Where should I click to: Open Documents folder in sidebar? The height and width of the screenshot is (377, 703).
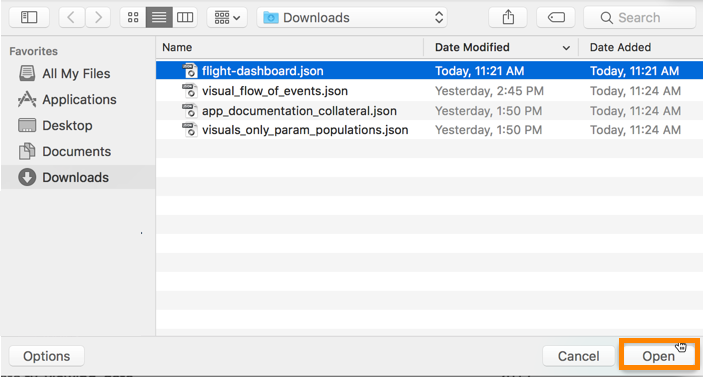pyautogui.click(x=65, y=152)
